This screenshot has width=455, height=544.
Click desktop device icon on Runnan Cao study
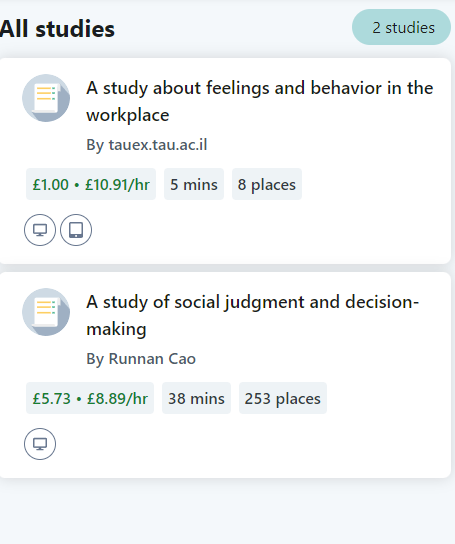(40, 444)
